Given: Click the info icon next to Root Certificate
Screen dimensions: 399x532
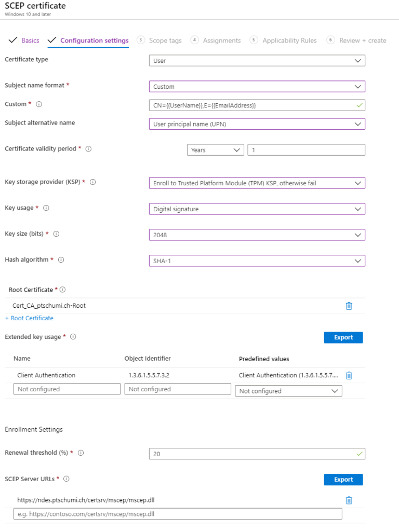Looking at the screenshot, I should (61, 290).
